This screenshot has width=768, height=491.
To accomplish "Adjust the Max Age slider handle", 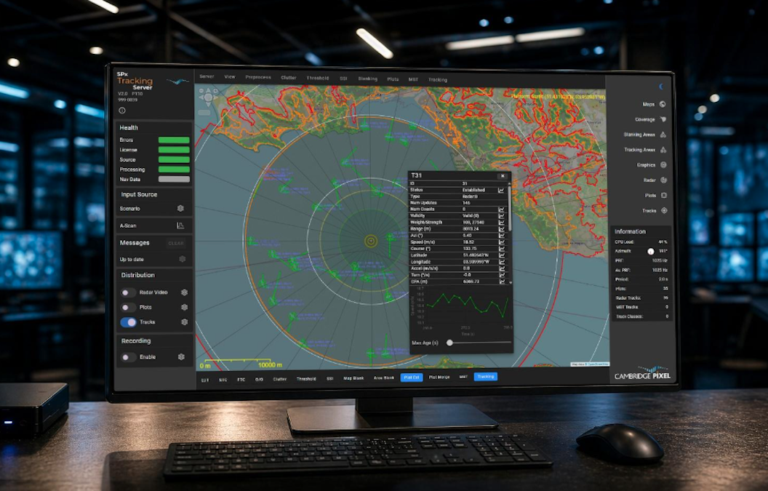I will (x=450, y=343).
